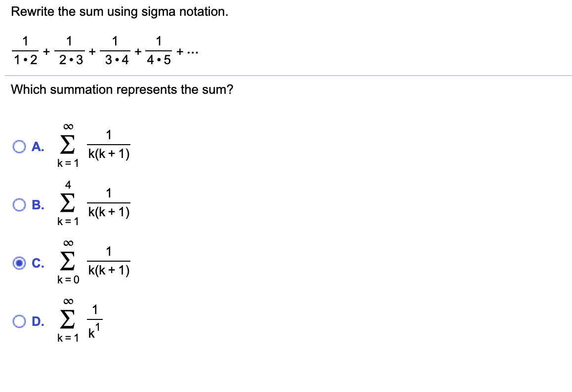Click the upper limit 4 in option B

[68, 183]
